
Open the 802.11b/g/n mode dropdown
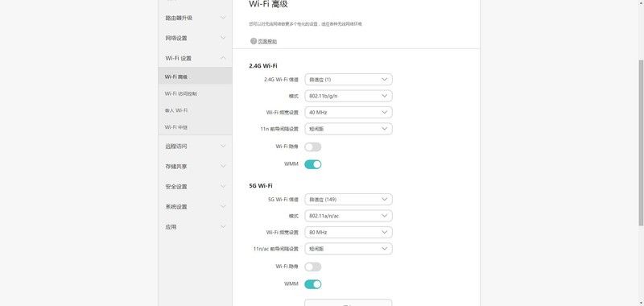coord(349,96)
